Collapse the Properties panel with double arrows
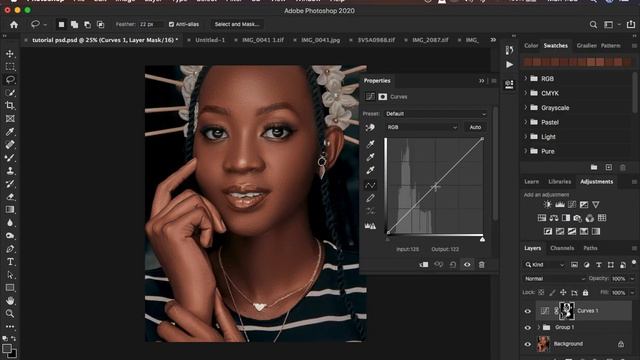Screen dimensions: 640x360 482,81
